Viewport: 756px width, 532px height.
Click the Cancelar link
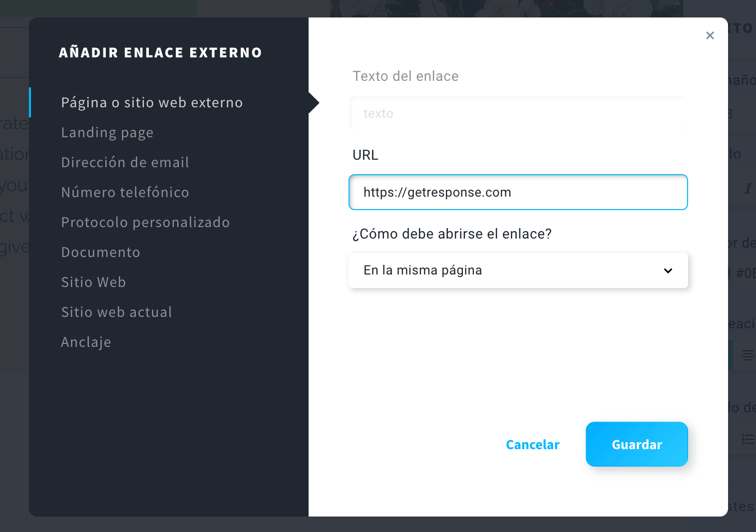[x=533, y=444]
